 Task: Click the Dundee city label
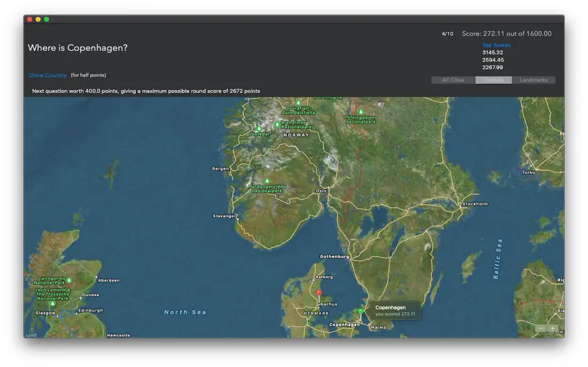pyautogui.click(x=91, y=295)
